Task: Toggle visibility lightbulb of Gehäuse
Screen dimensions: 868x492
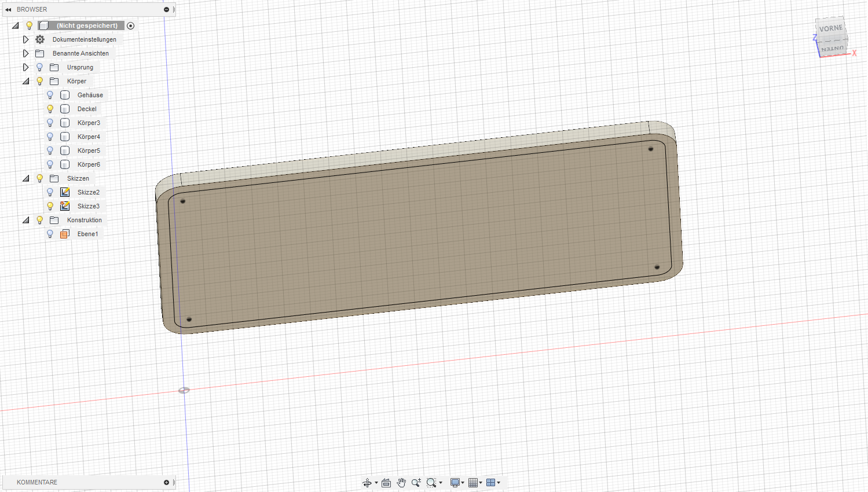Action: (50, 95)
